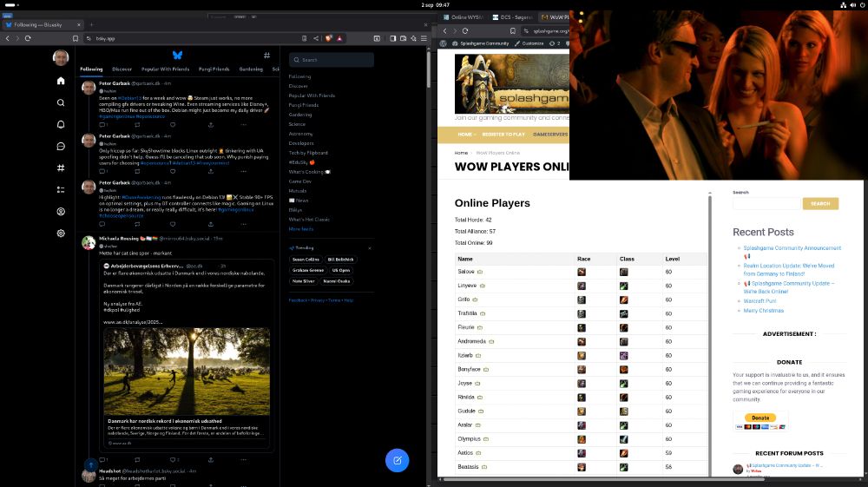This screenshot has height=487, width=868.
Task: Open new tab in Bluesky browser window
Action: click(x=91, y=24)
